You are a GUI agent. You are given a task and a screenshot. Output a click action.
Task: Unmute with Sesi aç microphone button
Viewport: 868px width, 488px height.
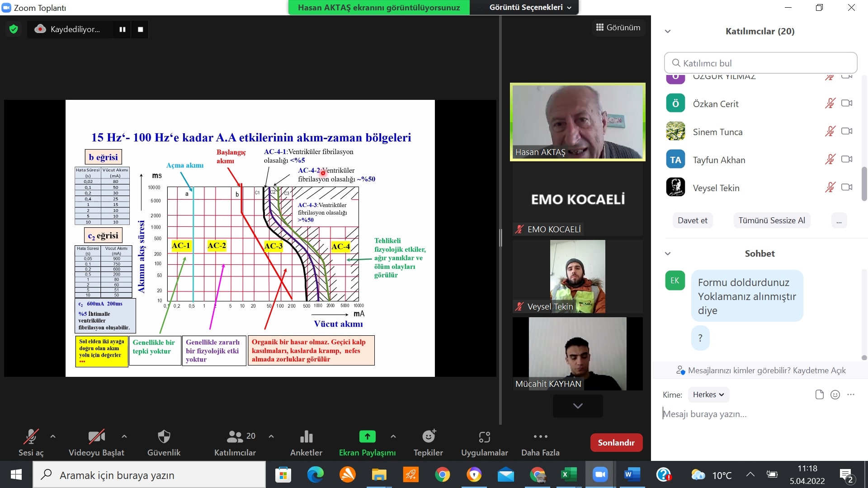pyautogui.click(x=31, y=442)
